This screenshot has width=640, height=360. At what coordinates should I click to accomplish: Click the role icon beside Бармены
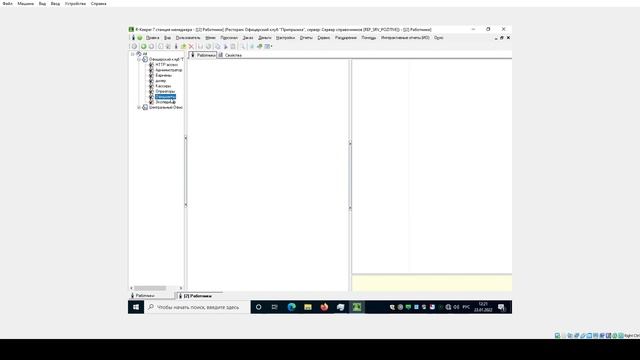[x=151, y=76]
